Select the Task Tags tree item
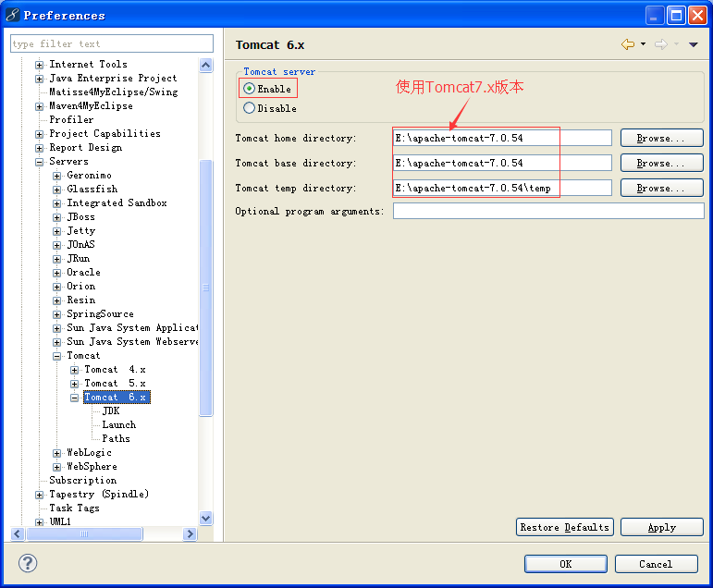Screen dimensions: 713x588 74,508
